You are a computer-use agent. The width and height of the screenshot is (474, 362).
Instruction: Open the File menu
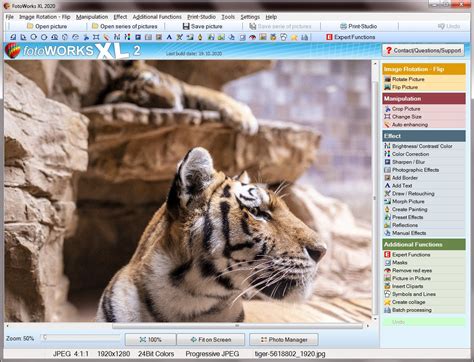click(10, 17)
